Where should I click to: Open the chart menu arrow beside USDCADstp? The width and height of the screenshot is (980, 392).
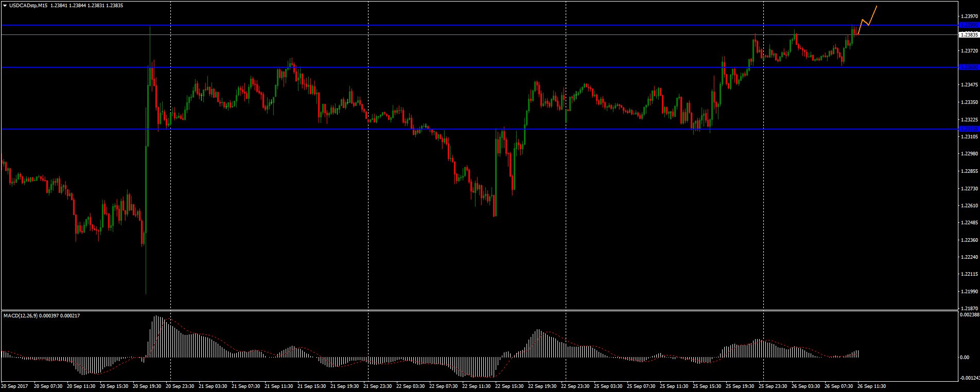pyautogui.click(x=5, y=5)
